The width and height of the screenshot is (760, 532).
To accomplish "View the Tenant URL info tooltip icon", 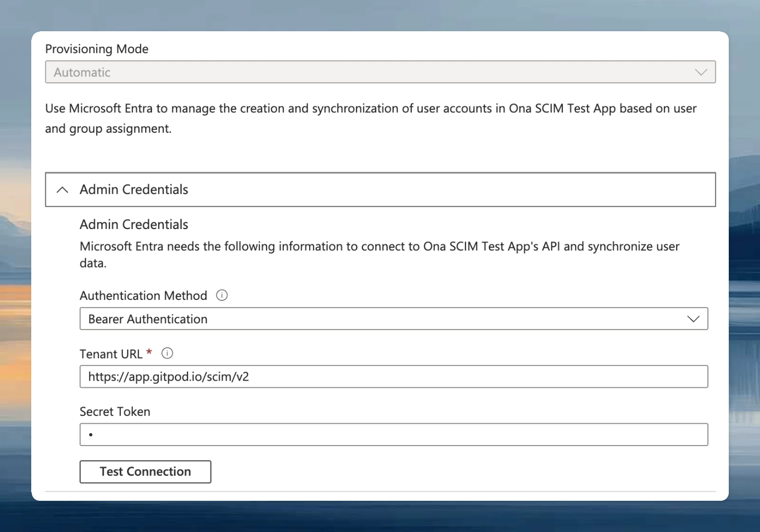I will [x=167, y=353].
